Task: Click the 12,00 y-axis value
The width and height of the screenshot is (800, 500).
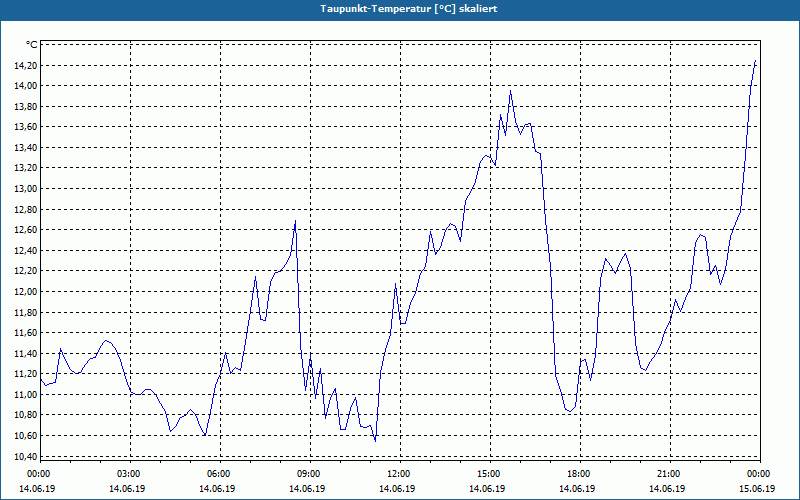Action: (27, 292)
